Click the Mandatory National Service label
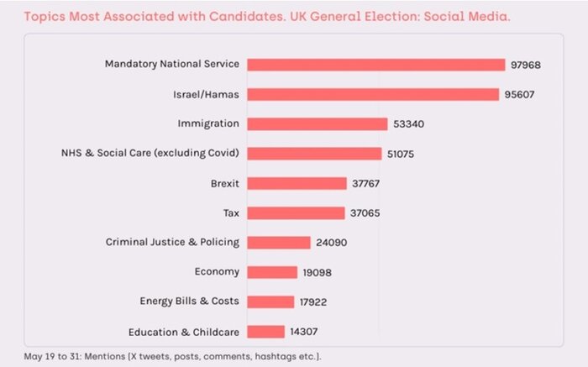Screen dimensions: 588x367 pos(172,64)
